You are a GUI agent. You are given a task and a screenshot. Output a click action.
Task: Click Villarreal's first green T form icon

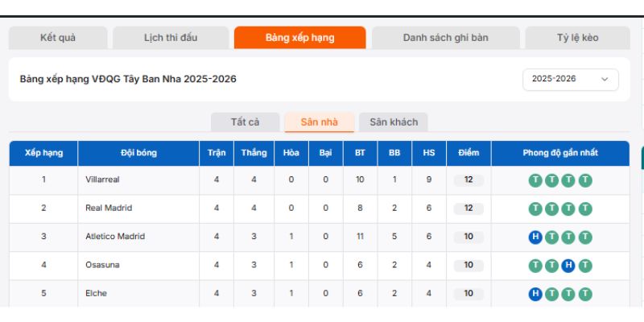pos(535,180)
